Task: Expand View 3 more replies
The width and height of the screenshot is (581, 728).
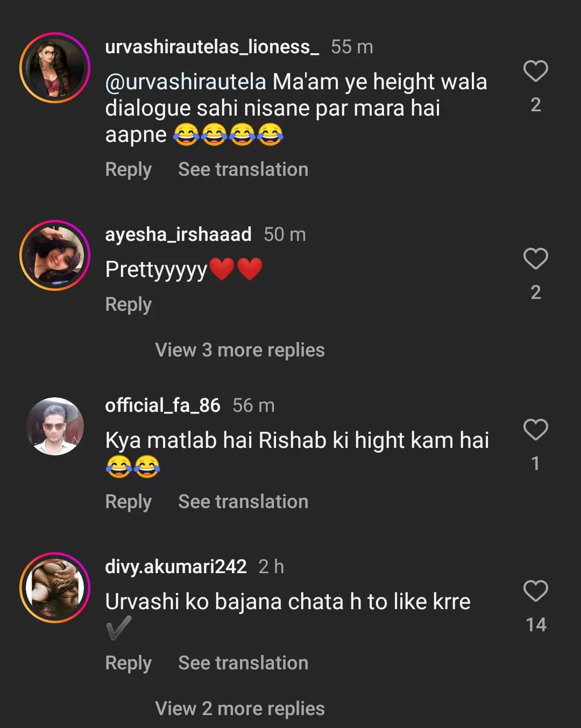Action: pyautogui.click(x=239, y=350)
